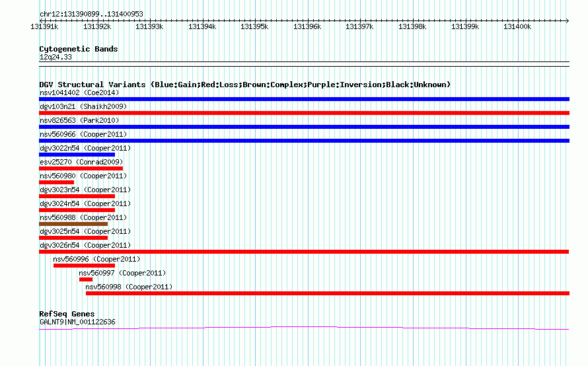Click nsv560998 (Cooper2011) label
This screenshot has width=588, height=366.
[129, 287]
